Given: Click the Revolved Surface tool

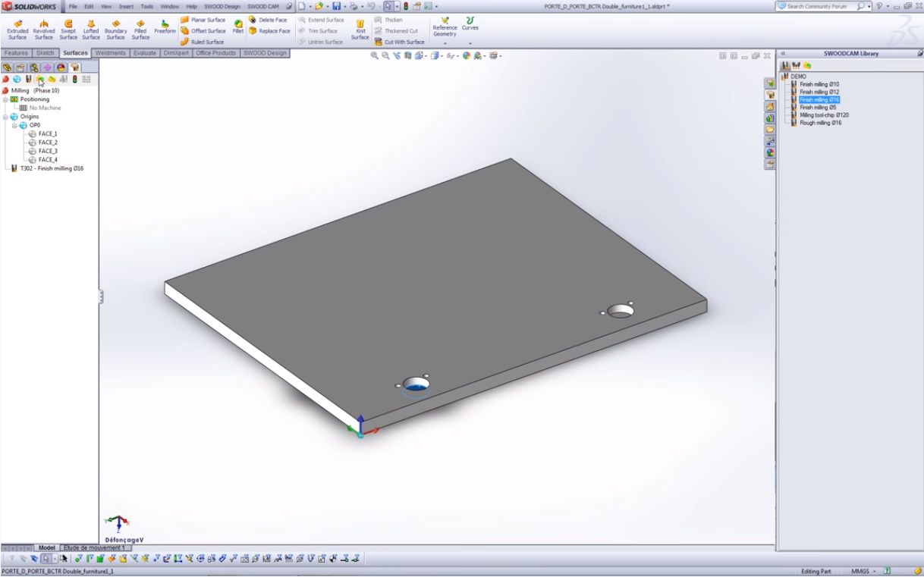Looking at the screenshot, I should pyautogui.click(x=44, y=28).
